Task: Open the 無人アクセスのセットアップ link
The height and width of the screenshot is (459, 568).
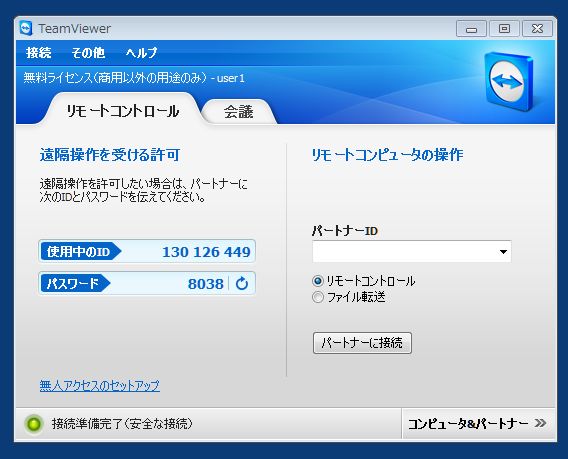Action: (100, 385)
